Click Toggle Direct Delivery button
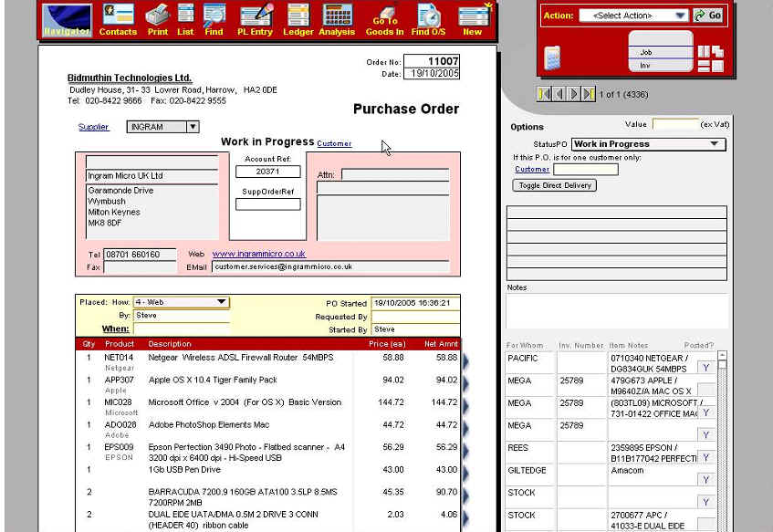773x532 pixels. click(555, 185)
